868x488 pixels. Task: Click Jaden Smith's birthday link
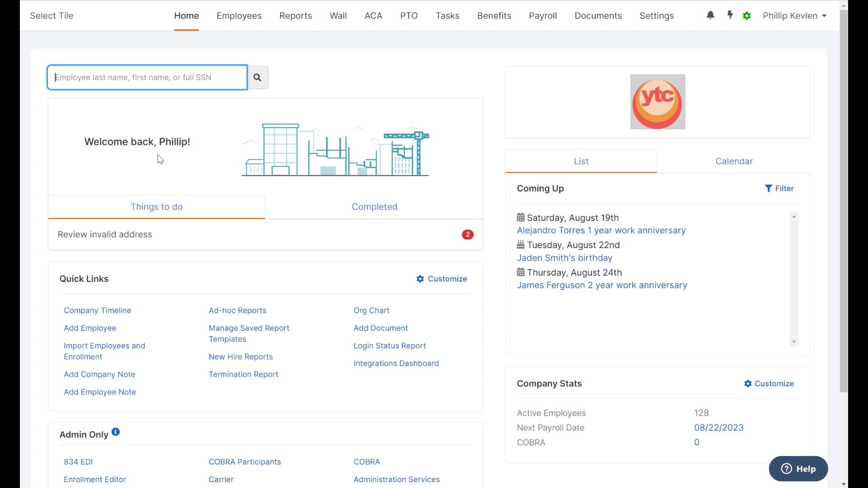[x=564, y=258]
